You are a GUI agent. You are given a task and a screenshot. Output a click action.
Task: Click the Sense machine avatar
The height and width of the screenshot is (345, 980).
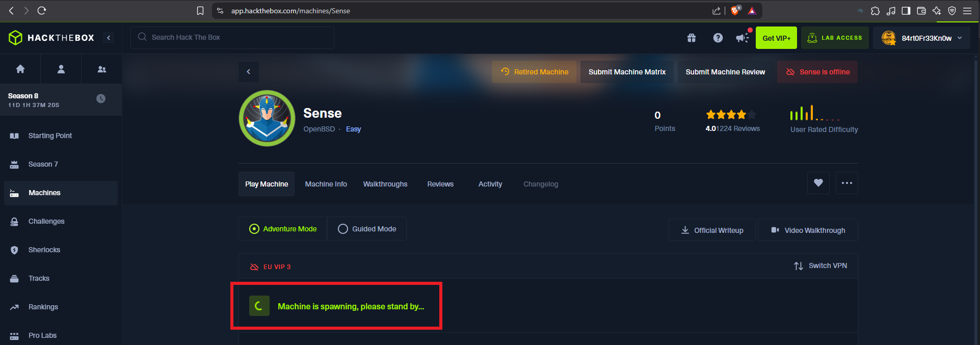(x=267, y=118)
